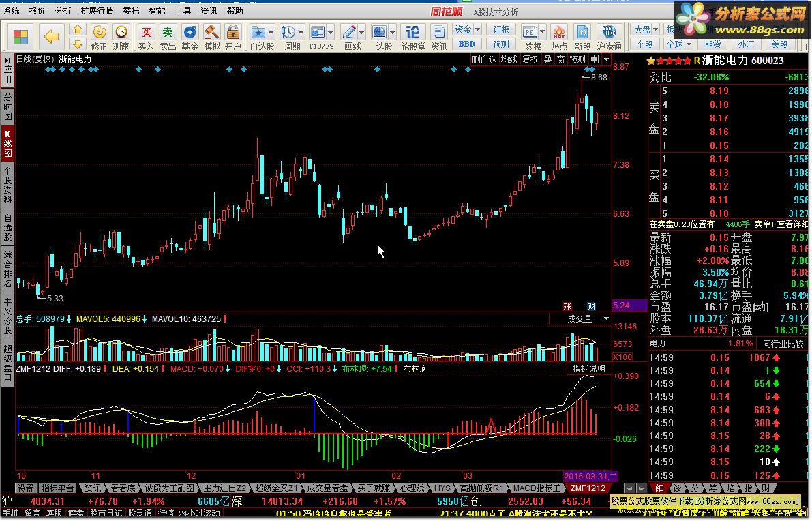Click the star rating next to 浙能电力
Screen dimensions: 812x521
[x=669, y=61]
